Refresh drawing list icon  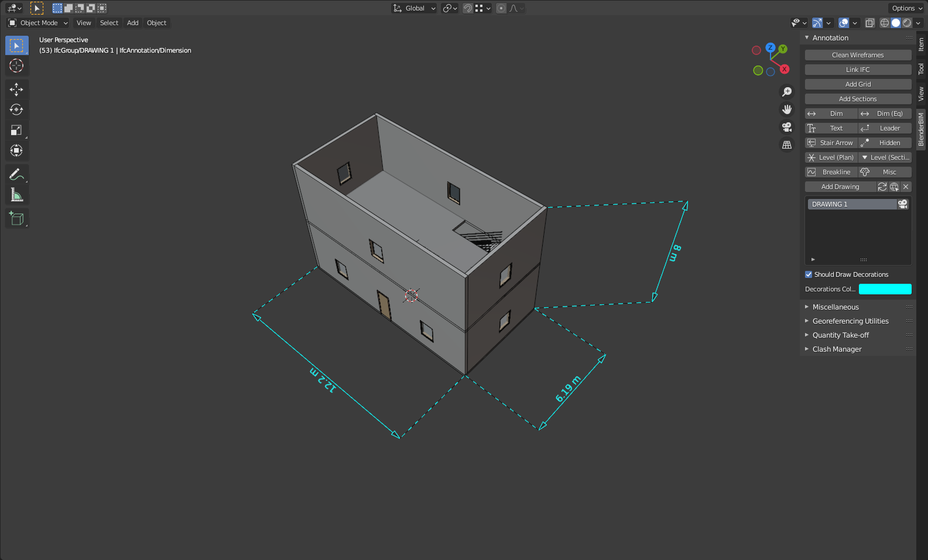pyautogui.click(x=882, y=187)
